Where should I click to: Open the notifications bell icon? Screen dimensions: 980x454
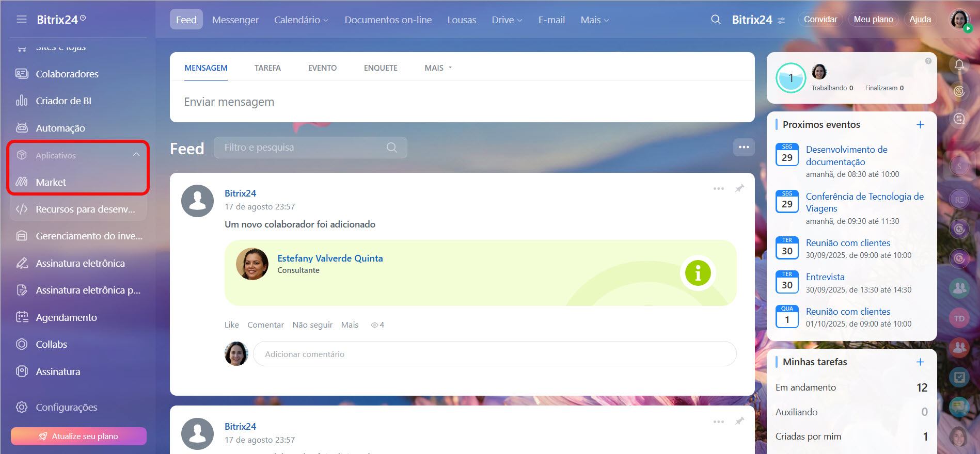coord(959,65)
